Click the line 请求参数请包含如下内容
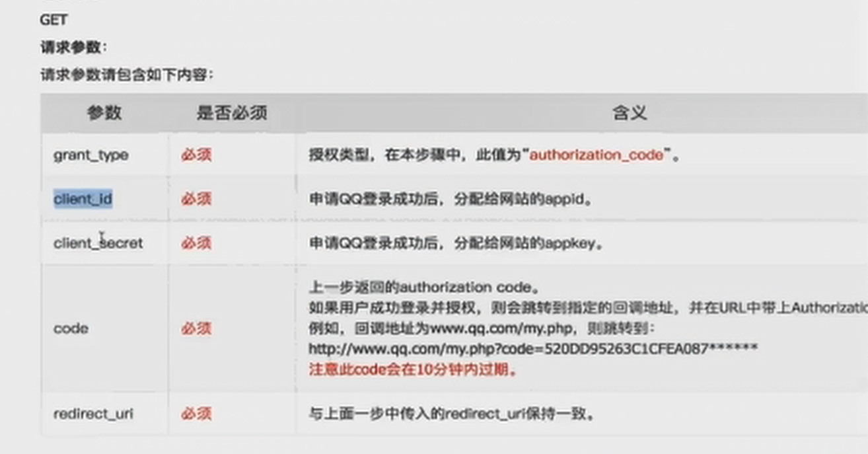 coord(127,75)
